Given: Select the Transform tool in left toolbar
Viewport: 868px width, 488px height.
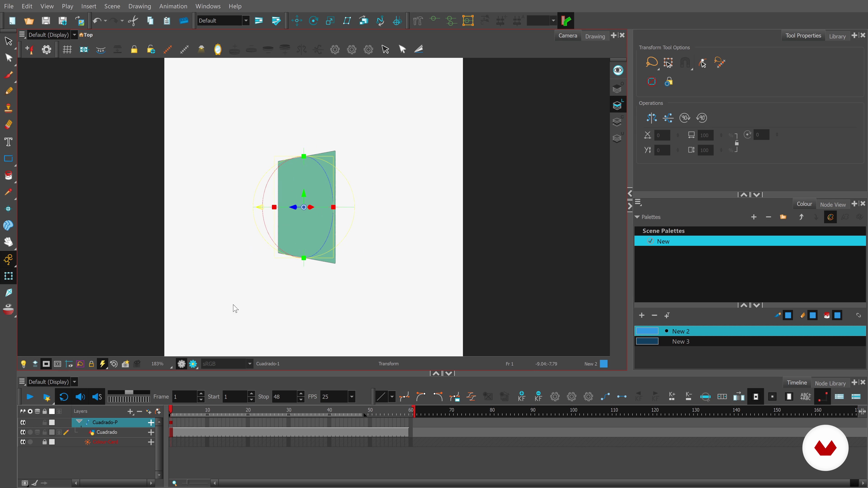Looking at the screenshot, I should click(x=8, y=276).
